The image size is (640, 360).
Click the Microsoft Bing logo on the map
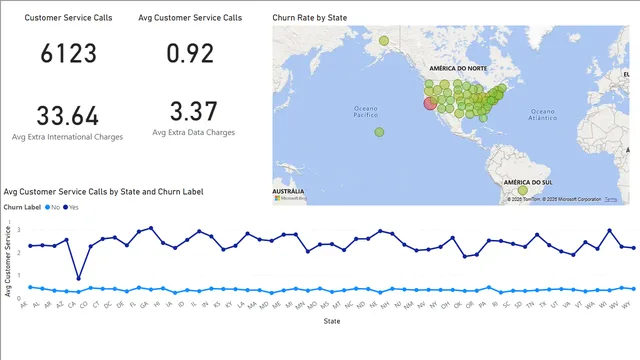pyautogui.click(x=291, y=198)
